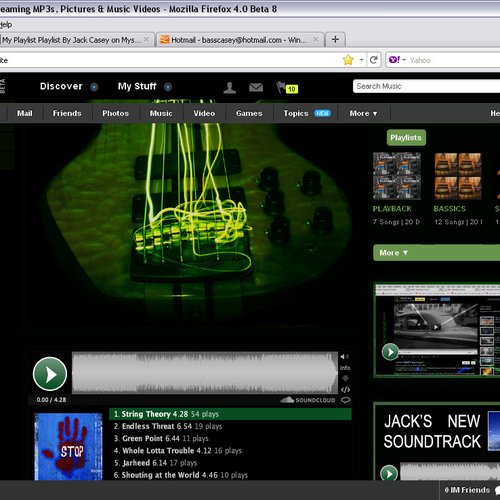Open the Photos nav item

point(115,113)
